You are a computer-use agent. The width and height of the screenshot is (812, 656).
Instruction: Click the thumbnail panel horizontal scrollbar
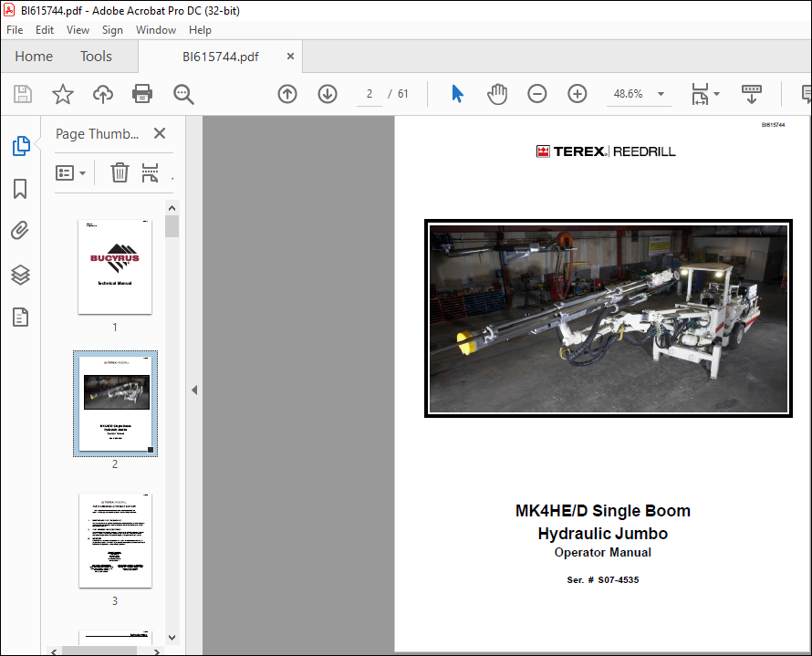(x=99, y=651)
